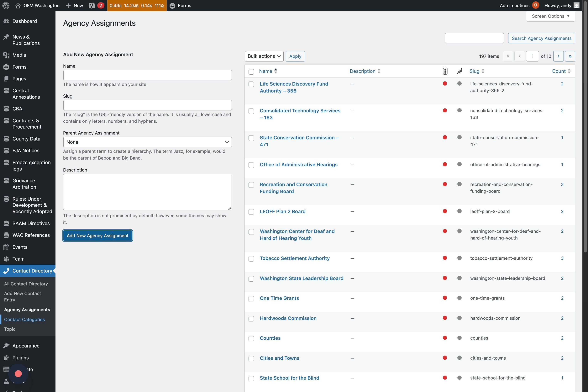The image size is (588, 392).
Task: Open the Topic submenu item
Action: pos(10,329)
